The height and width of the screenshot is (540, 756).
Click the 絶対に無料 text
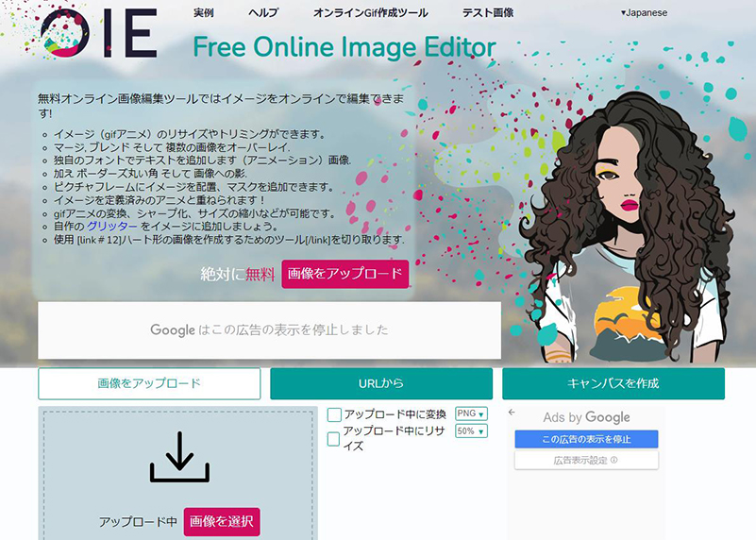coord(238,275)
